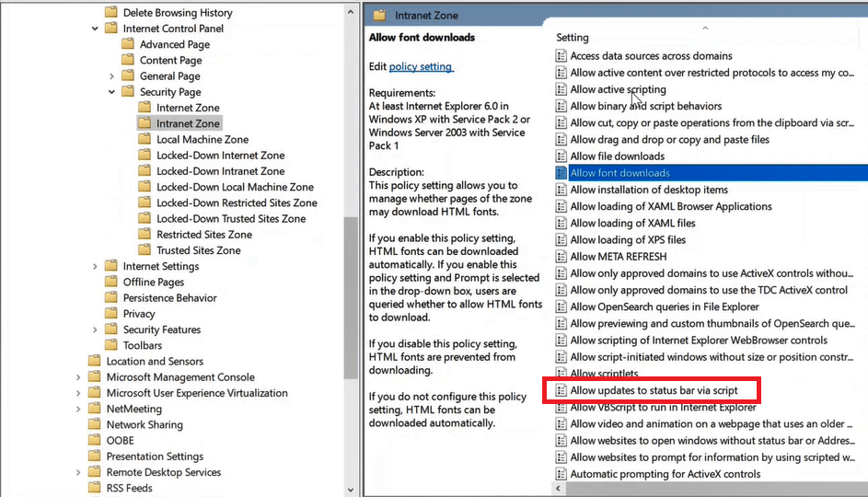Click the policy icon next to Allow META REFRESH
The width and height of the screenshot is (868, 497).
[561, 256]
